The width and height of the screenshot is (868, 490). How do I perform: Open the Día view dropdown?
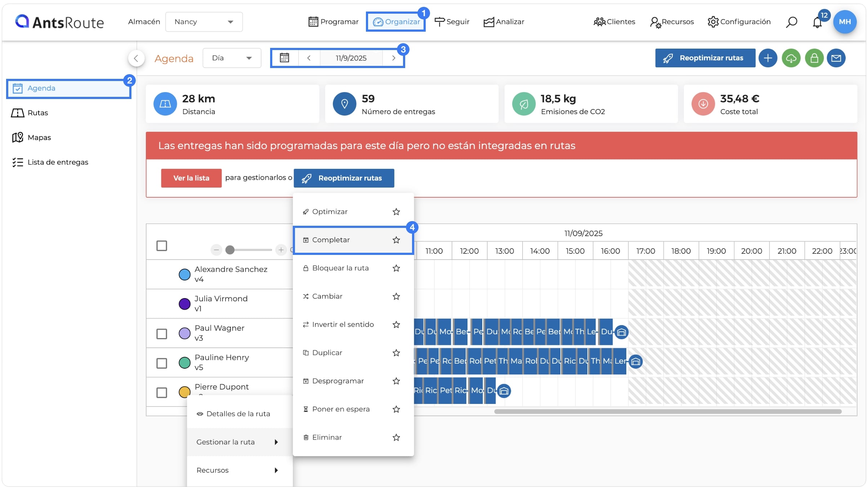pyautogui.click(x=232, y=58)
